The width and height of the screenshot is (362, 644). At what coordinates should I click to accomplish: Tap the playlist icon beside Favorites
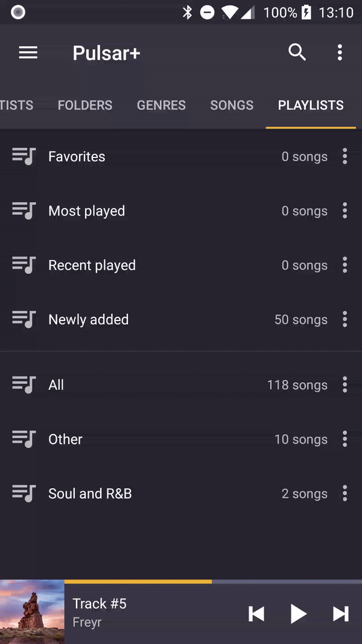tap(24, 156)
